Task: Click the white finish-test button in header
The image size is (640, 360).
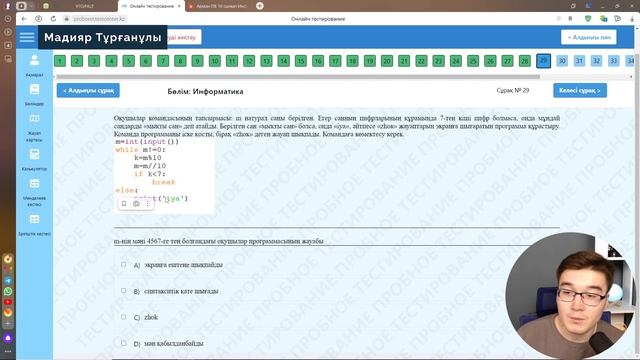Action: coord(184,37)
